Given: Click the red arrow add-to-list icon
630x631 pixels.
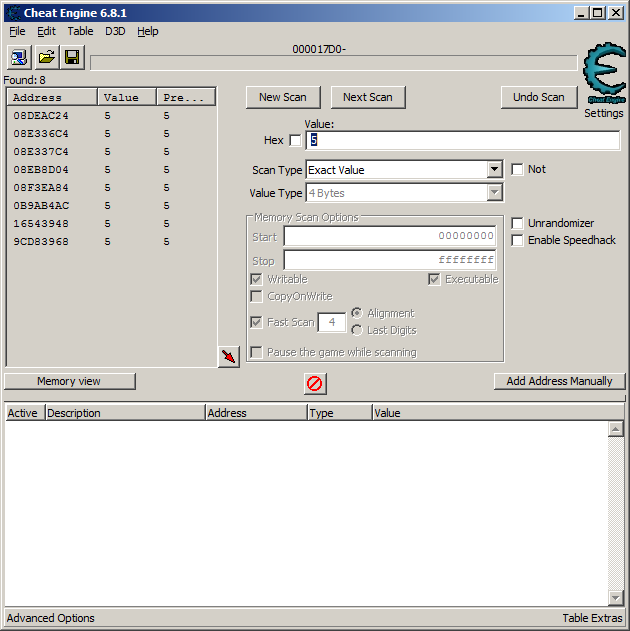Looking at the screenshot, I should pyautogui.click(x=229, y=357).
